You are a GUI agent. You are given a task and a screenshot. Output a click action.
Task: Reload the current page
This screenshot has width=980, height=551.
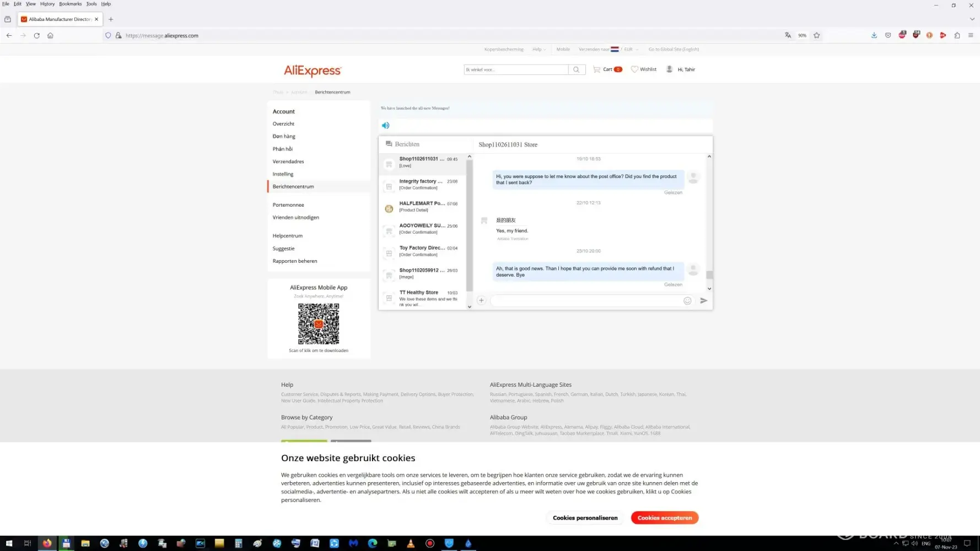36,35
